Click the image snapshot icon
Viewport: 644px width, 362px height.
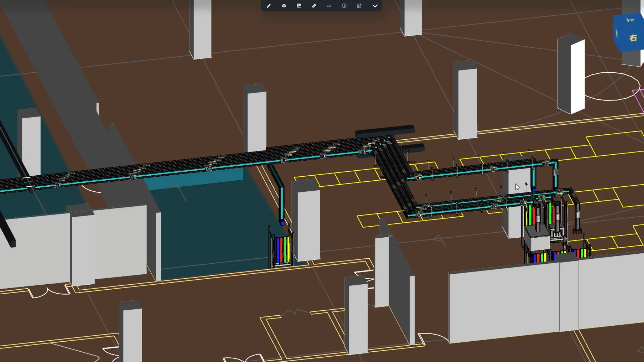[299, 6]
